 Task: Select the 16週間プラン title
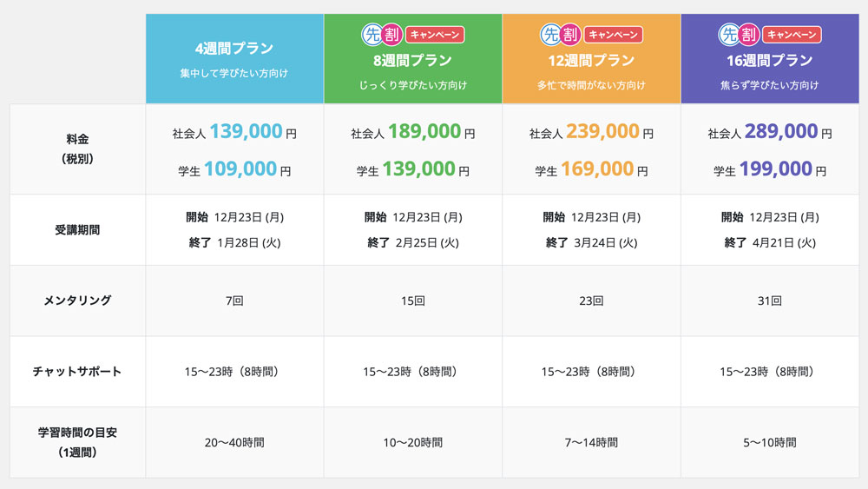(770, 61)
